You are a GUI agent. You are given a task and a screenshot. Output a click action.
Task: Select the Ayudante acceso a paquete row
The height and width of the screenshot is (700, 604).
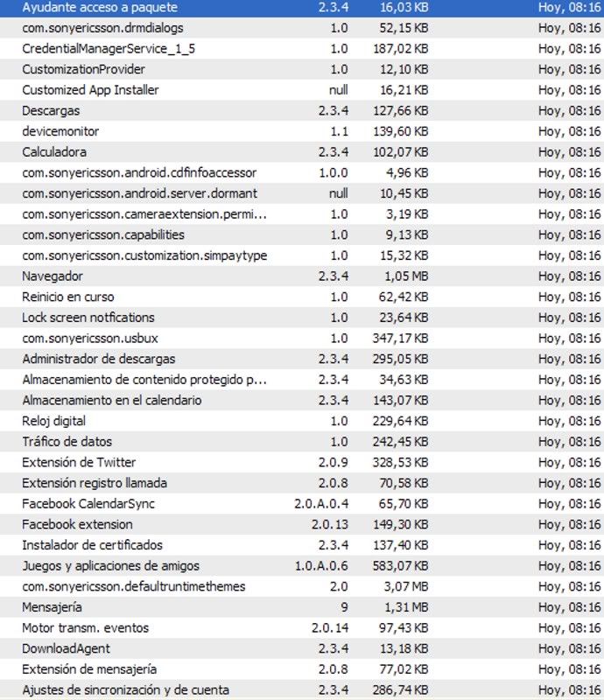point(302,8)
